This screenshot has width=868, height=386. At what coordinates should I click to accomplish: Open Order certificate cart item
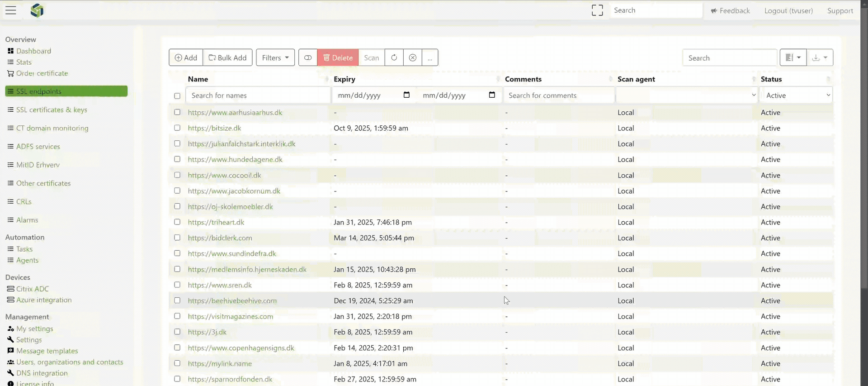tap(38, 73)
